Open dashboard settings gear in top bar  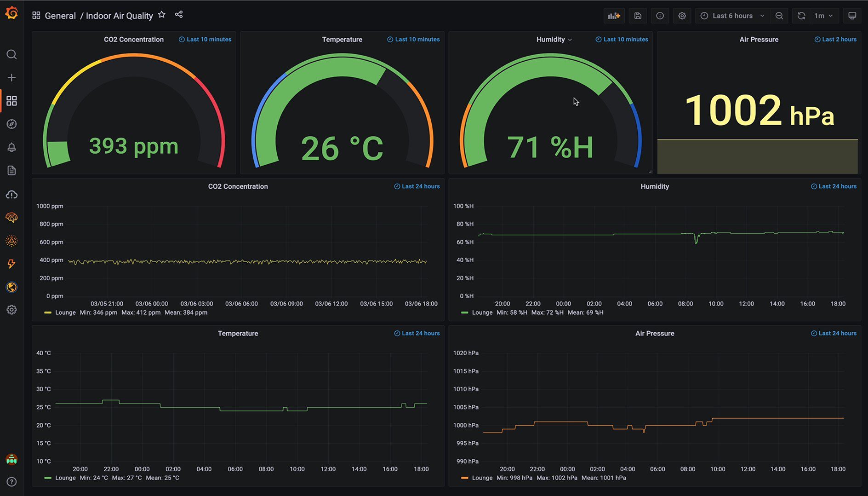pos(682,16)
